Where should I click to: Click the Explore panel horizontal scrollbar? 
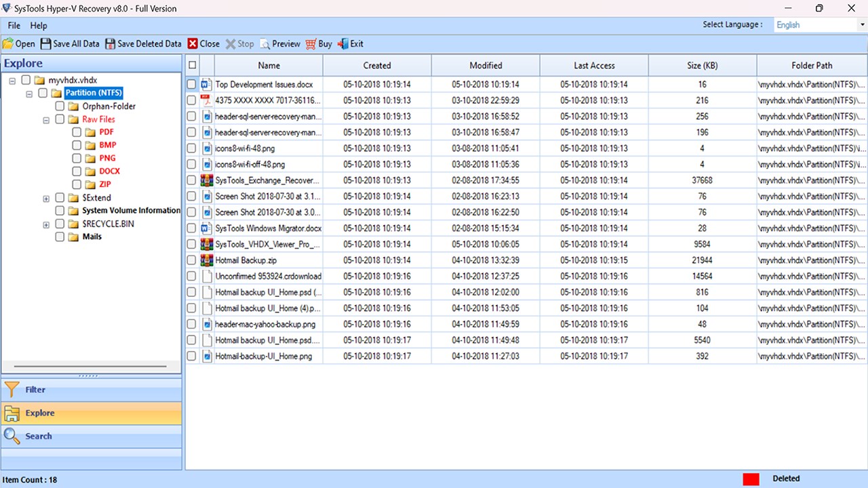click(x=92, y=367)
